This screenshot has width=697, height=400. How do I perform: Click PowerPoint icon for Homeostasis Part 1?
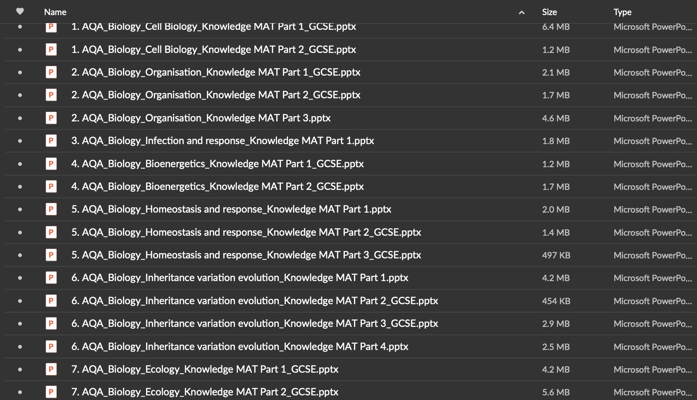click(x=51, y=209)
